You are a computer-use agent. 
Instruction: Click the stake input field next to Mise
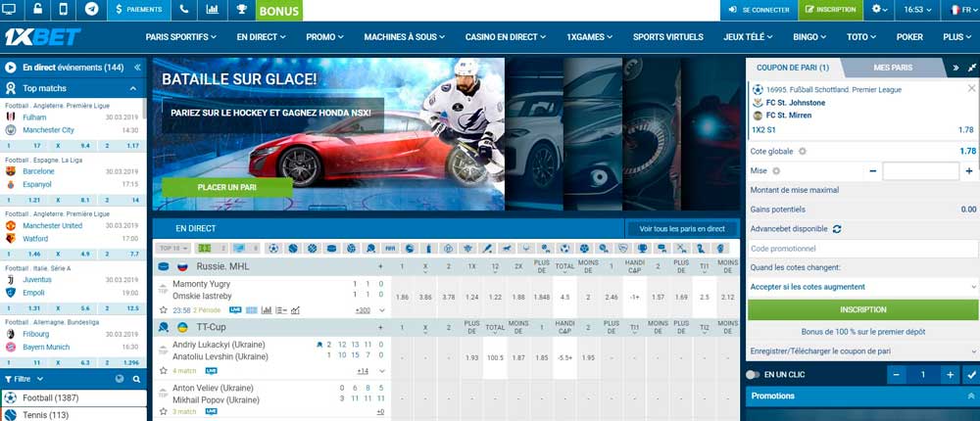920,171
